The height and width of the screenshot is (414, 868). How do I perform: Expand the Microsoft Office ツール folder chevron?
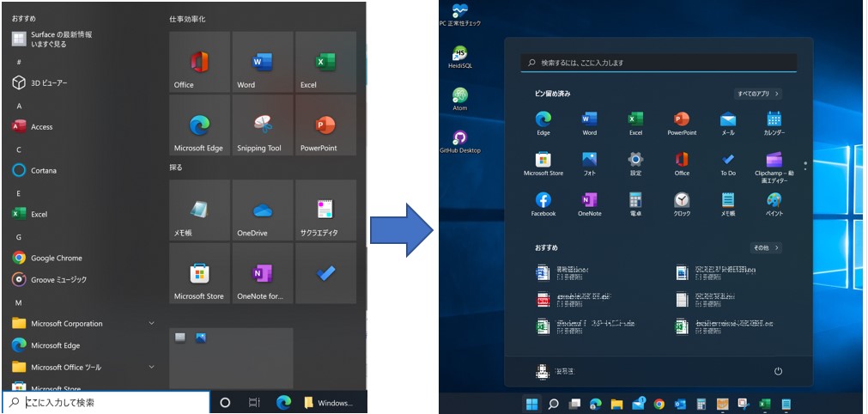point(151,367)
